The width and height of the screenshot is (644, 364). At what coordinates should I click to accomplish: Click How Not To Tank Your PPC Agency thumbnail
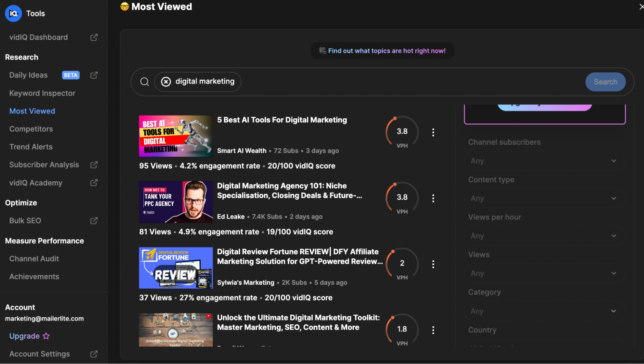[x=176, y=202]
